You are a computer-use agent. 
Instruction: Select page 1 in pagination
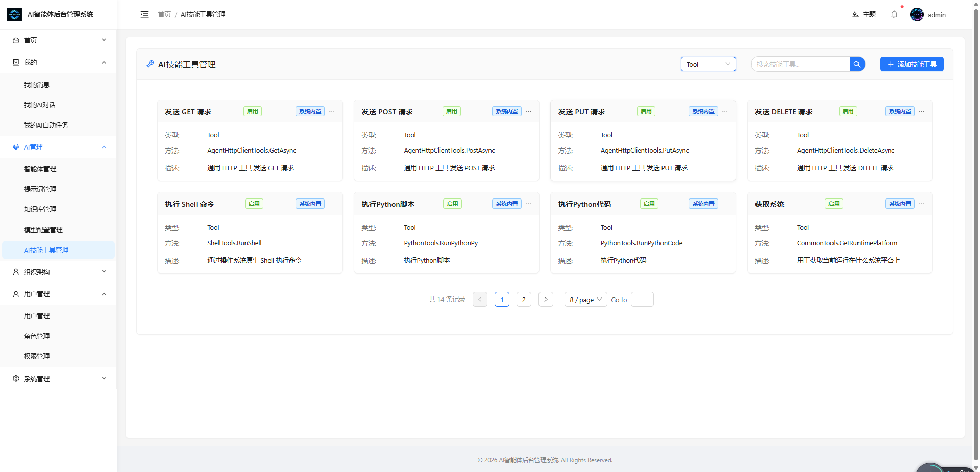[502, 300]
